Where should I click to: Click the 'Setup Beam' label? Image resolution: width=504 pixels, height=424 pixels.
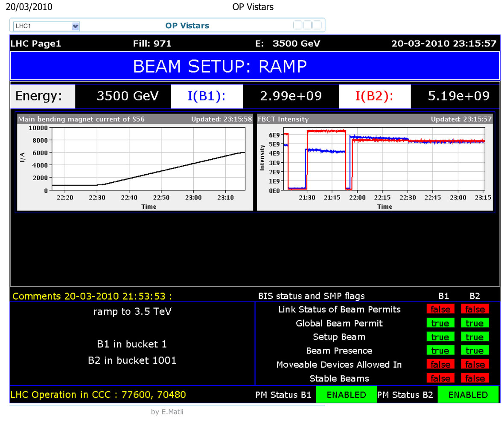pos(339,337)
